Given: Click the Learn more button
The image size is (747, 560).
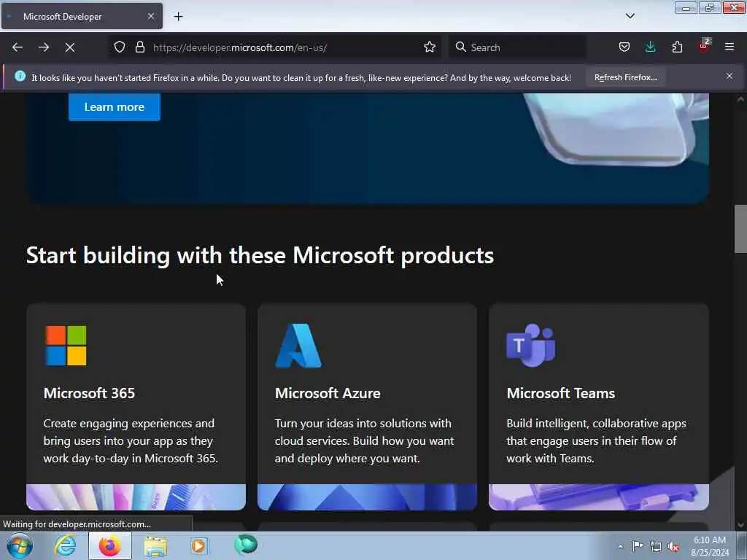Looking at the screenshot, I should (115, 106).
